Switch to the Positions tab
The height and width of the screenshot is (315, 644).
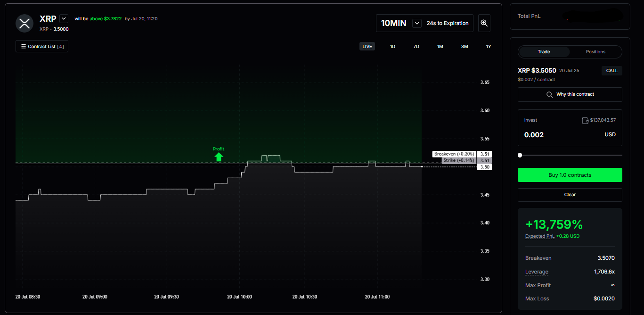(595, 52)
